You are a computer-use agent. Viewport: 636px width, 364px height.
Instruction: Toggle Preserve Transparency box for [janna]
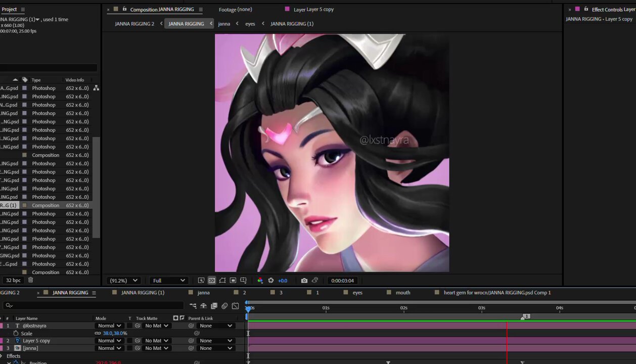point(129,348)
